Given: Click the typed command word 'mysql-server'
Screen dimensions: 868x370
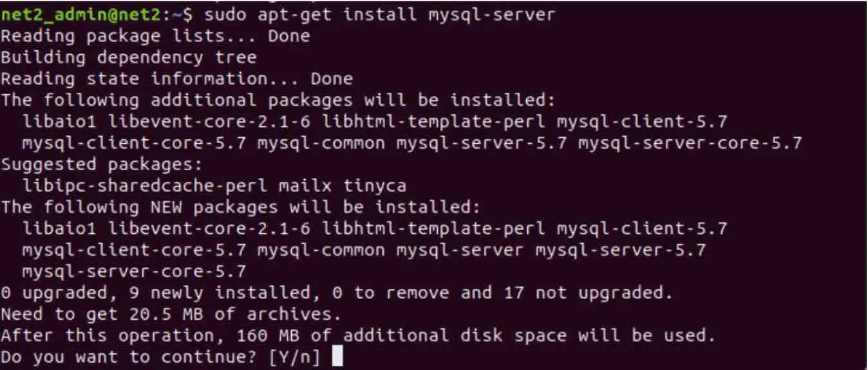Looking at the screenshot, I should [491, 14].
